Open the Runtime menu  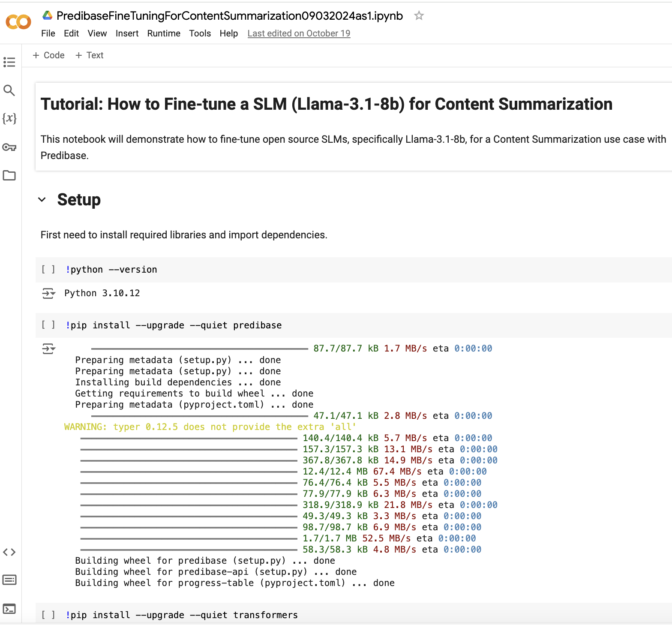coord(164,33)
